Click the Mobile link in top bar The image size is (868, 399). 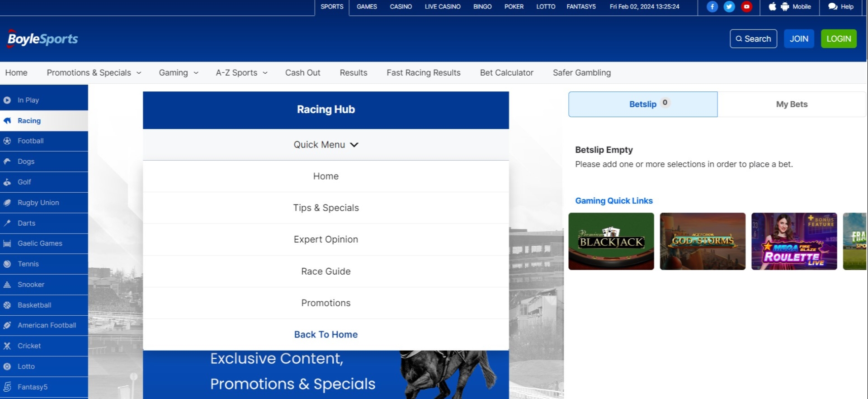pos(802,7)
